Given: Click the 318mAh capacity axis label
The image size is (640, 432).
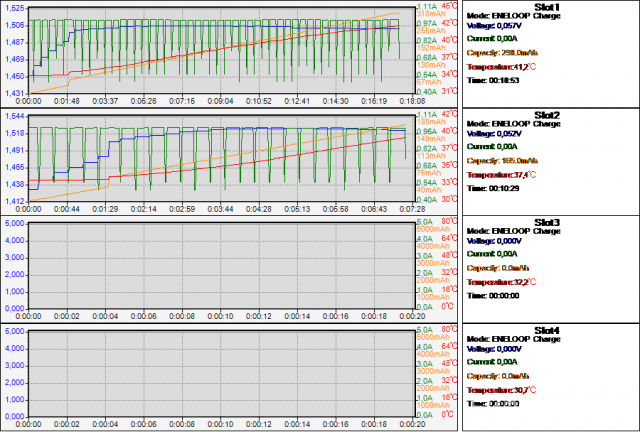Looking at the screenshot, I should [x=431, y=14].
